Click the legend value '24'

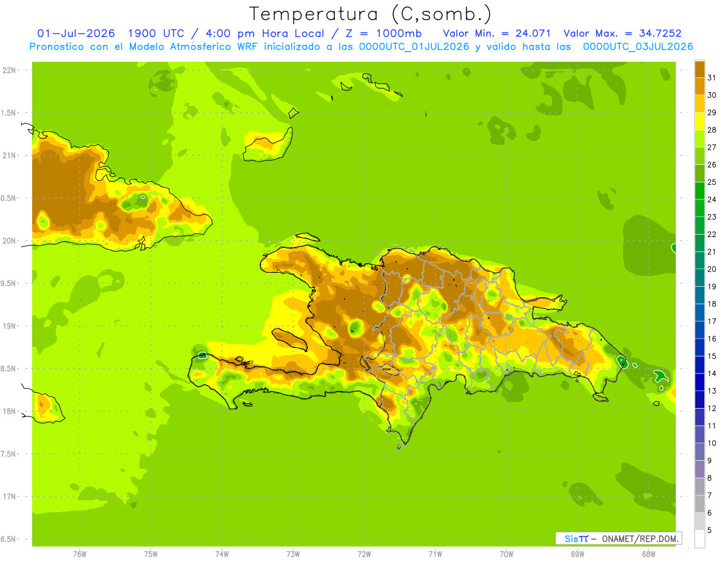point(712,199)
